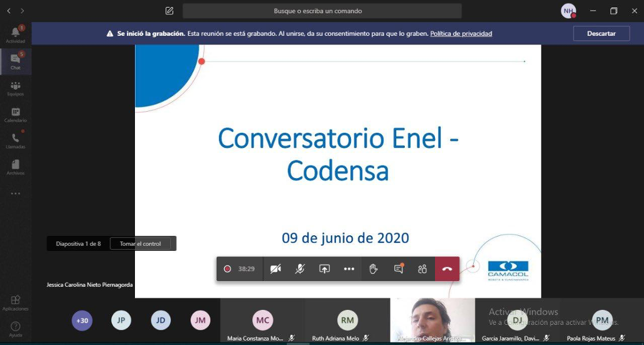Click presenter name Jessica Carolina Nieto
The width and height of the screenshot is (644, 345).
tap(90, 285)
